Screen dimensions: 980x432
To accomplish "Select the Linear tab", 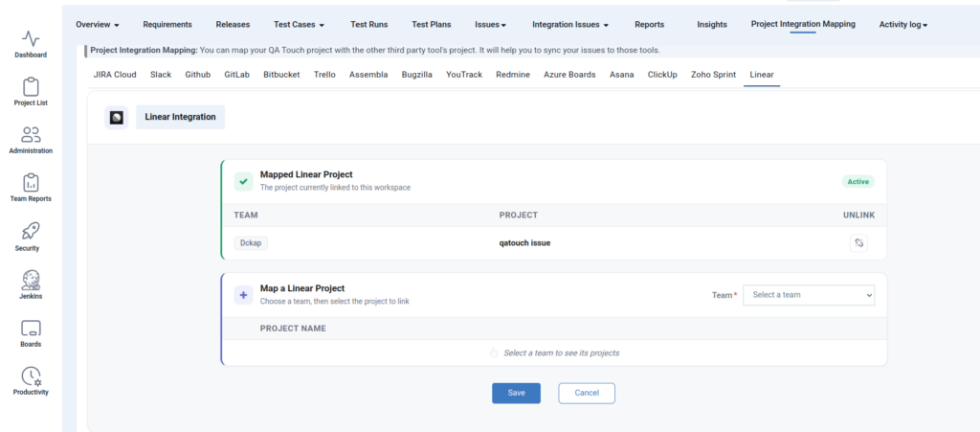I will (762, 75).
